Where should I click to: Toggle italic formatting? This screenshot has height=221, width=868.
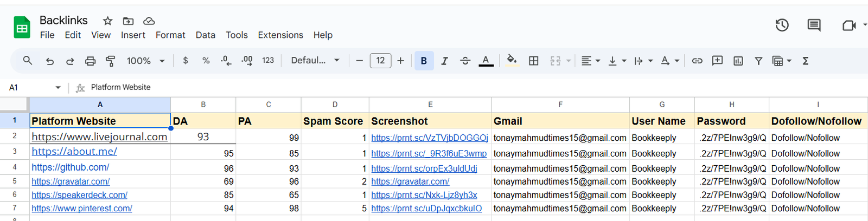click(x=444, y=61)
